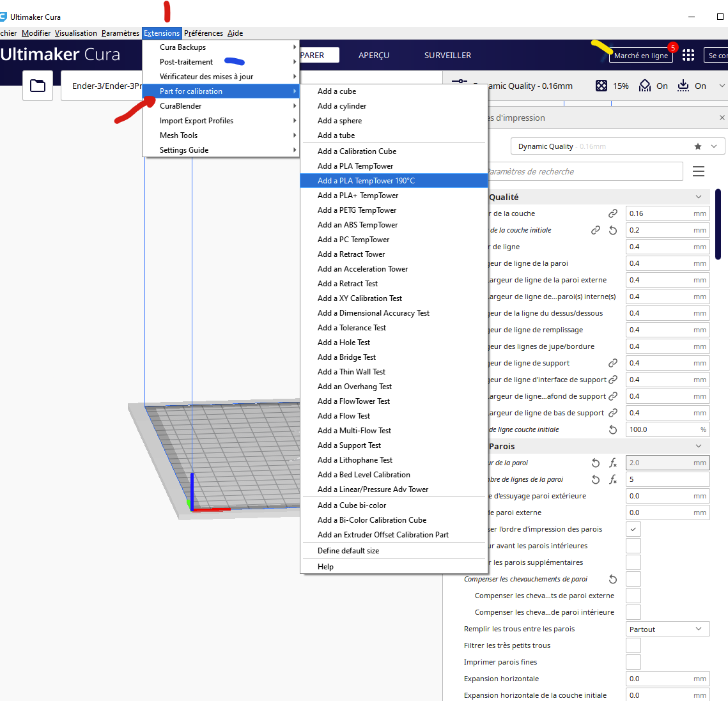
Task: Collapse the Qualité section
Action: click(699, 197)
